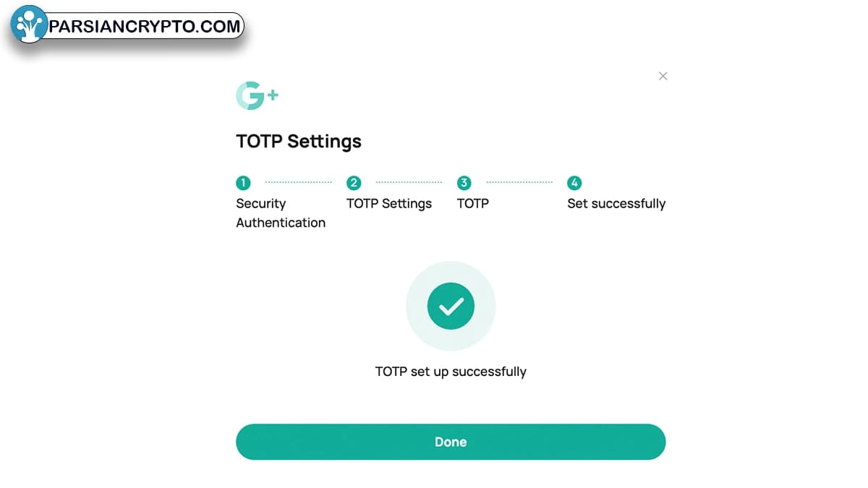Click the PARSIANCRYPTO.COM watermark text
868x488 pixels.
click(144, 27)
